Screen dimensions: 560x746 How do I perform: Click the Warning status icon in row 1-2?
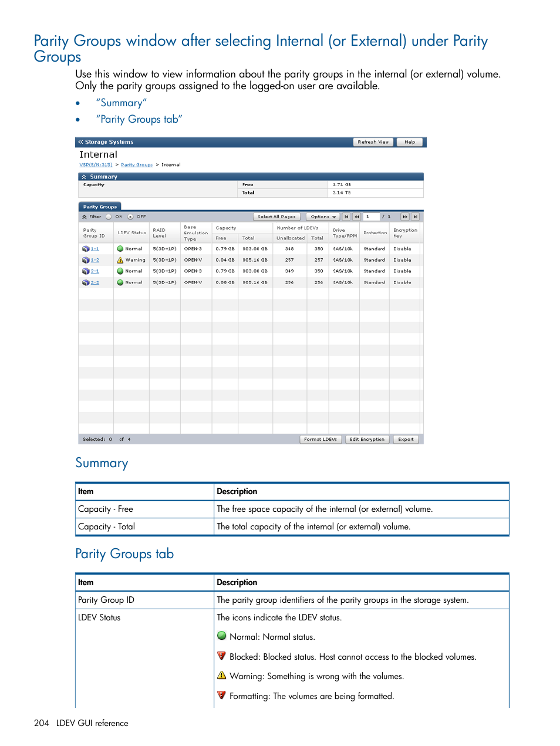pos(120,260)
